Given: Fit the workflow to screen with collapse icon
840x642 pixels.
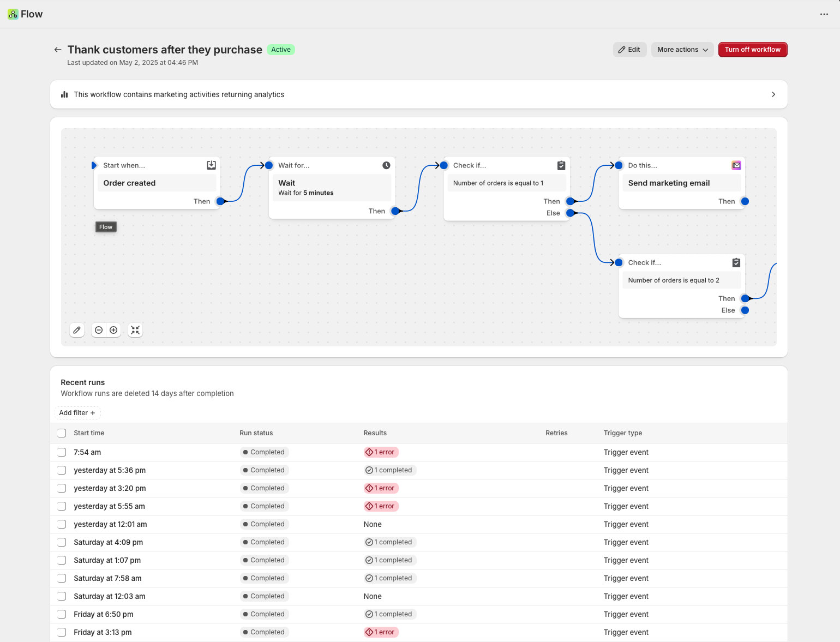Looking at the screenshot, I should pyautogui.click(x=135, y=330).
